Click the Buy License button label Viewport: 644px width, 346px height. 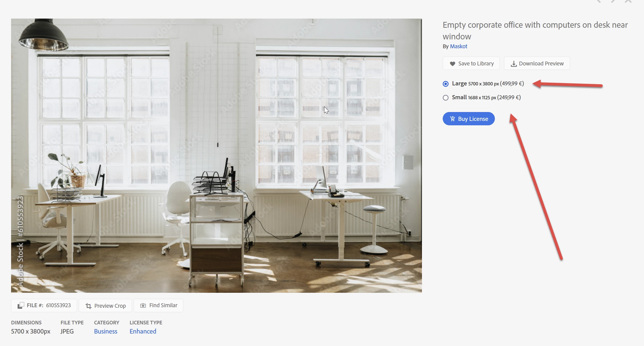(473, 119)
